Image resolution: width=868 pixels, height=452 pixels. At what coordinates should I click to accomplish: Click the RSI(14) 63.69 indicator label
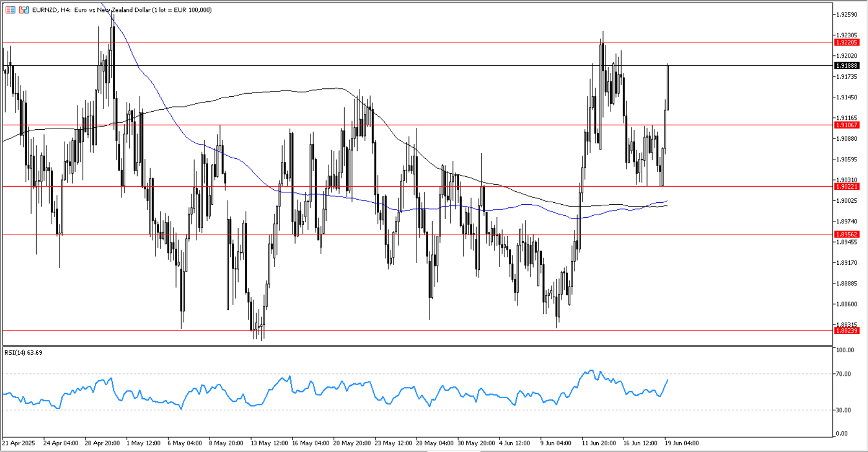click(x=23, y=353)
